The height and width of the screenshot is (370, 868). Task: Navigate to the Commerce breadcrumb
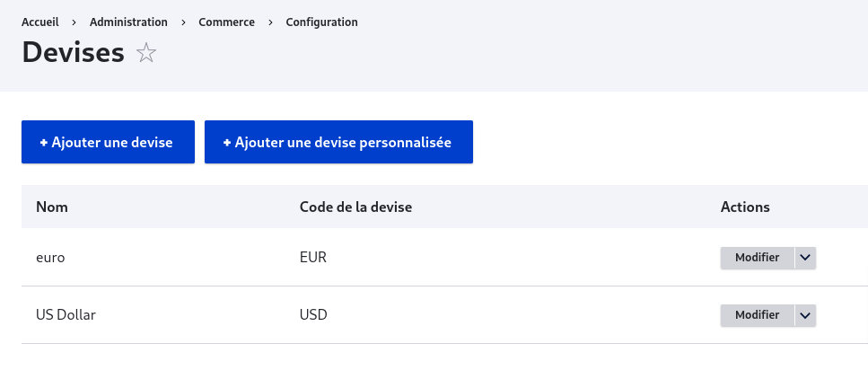click(227, 22)
